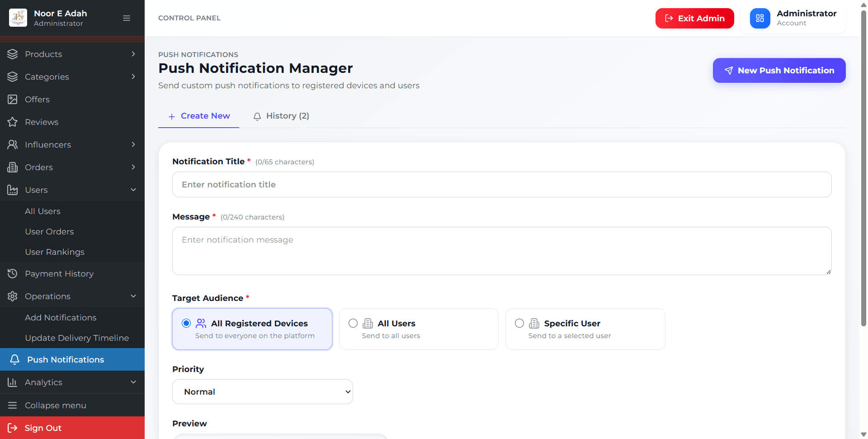Select All Registered Devices radio button

[x=186, y=323]
